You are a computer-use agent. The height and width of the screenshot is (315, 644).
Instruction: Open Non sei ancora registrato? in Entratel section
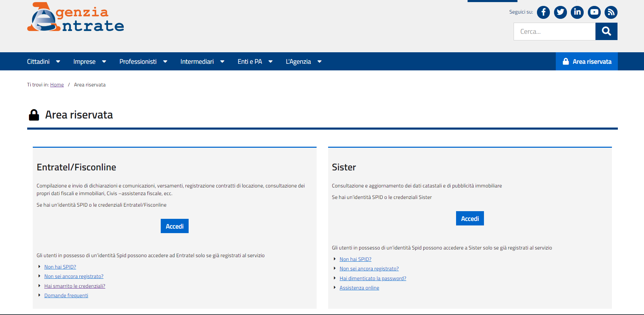coord(74,276)
